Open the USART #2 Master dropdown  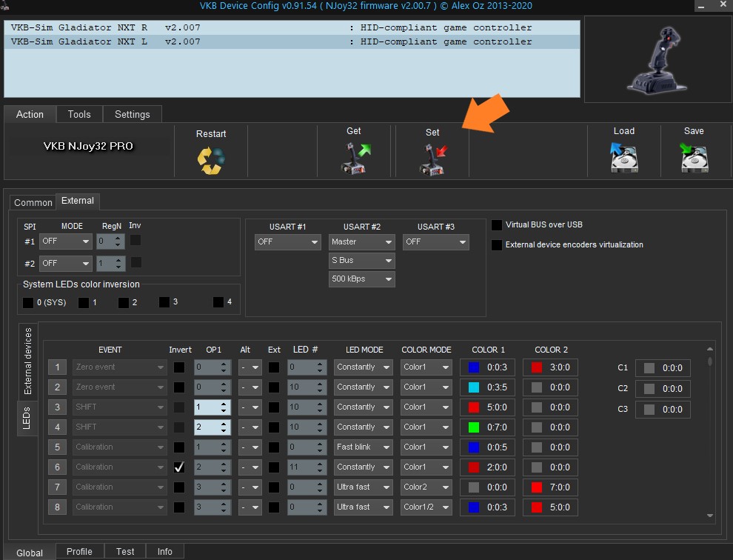[x=362, y=242]
